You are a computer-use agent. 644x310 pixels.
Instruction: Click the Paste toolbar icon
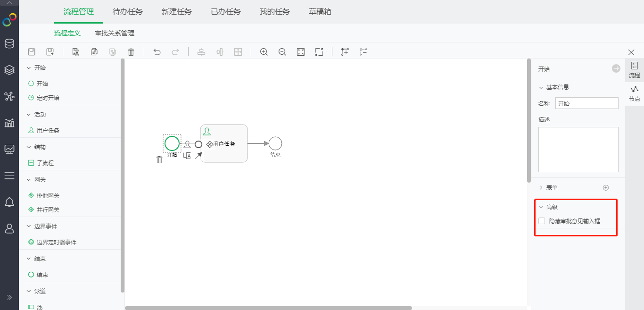pos(113,52)
